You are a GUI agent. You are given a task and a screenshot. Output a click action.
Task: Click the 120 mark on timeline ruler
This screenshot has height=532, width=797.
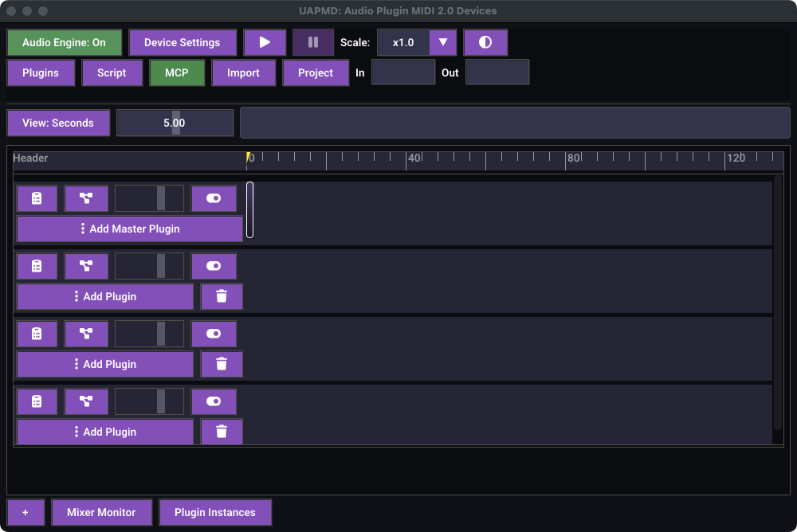[736, 158]
